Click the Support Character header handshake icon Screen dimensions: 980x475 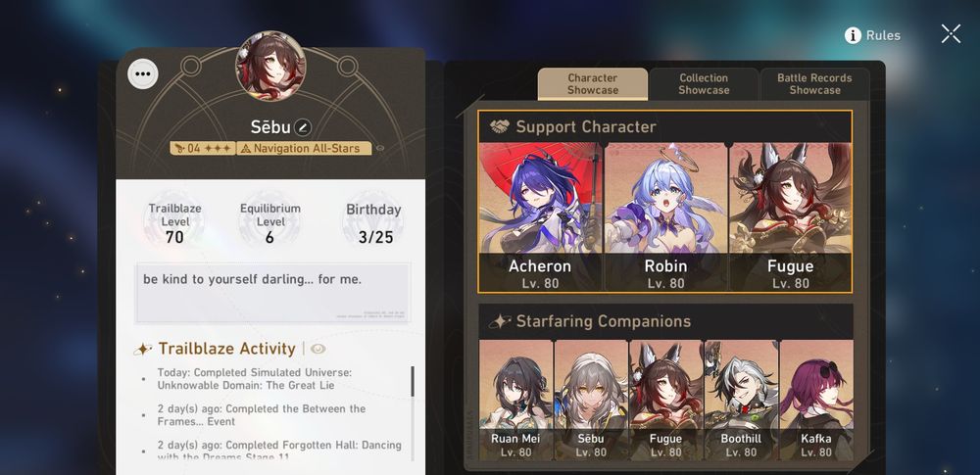pyautogui.click(x=500, y=127)
